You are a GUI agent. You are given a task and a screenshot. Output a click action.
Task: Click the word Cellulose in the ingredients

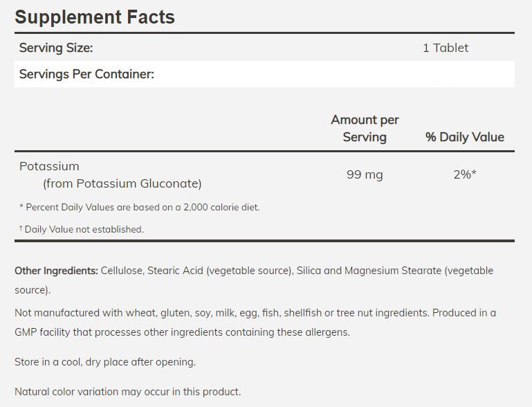point(122,271)
